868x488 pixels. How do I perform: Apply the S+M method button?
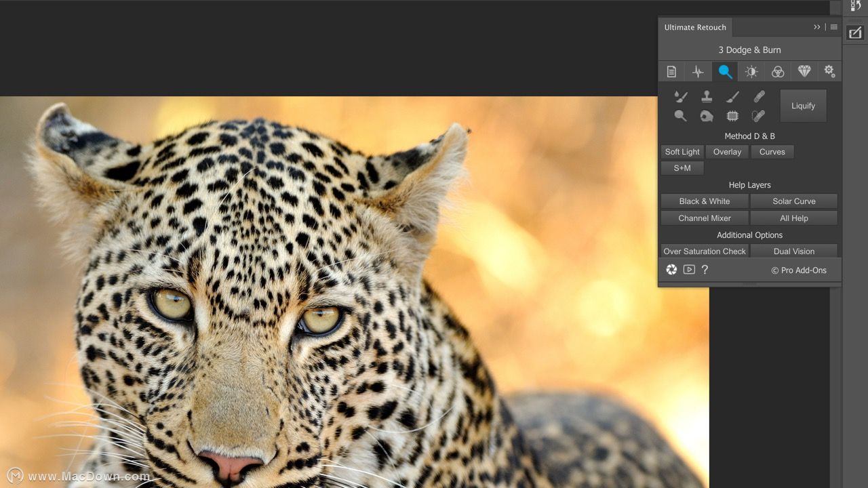[x=682, y=168]
